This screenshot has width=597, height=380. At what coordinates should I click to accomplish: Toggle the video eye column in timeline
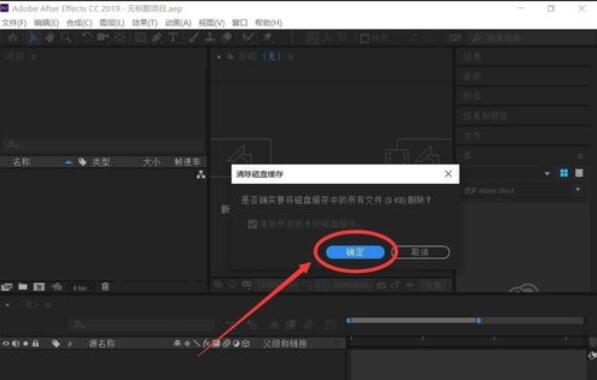point(6,343)
